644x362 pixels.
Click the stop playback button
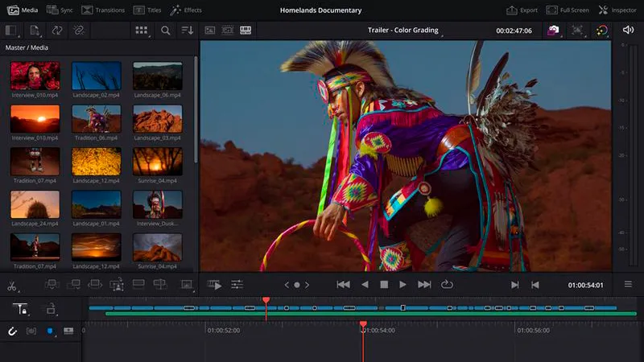[x=384, y=285]
